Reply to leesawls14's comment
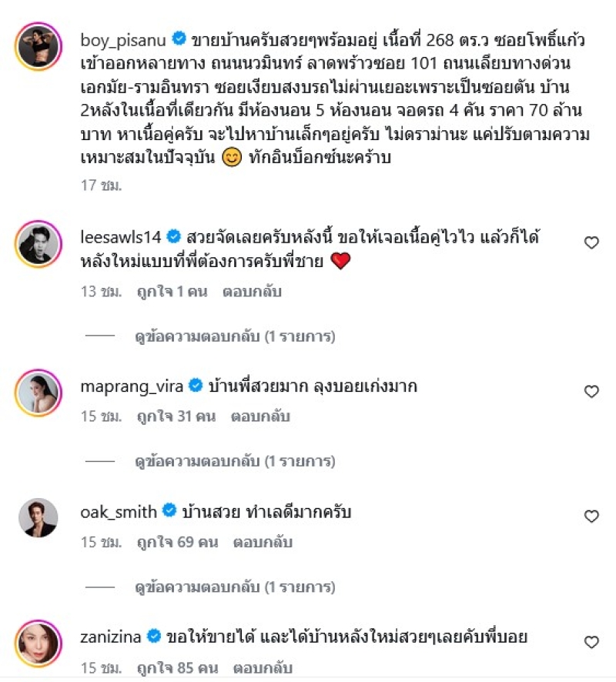 (252, 292)
